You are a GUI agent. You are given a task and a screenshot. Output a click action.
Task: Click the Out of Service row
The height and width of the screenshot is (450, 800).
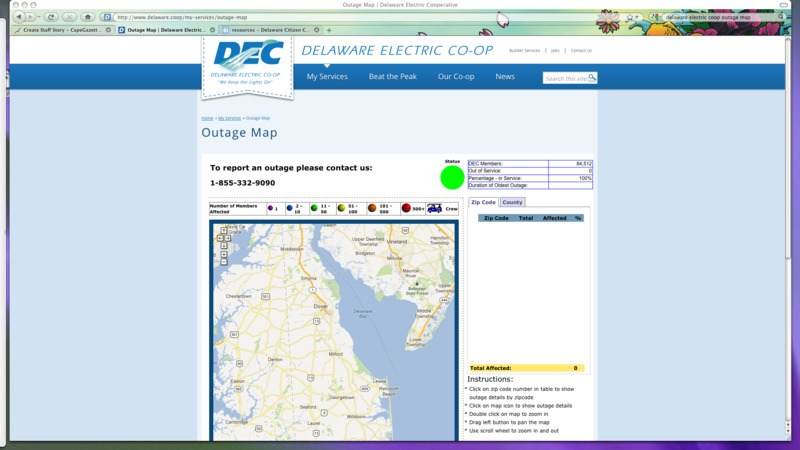(530, 171)
